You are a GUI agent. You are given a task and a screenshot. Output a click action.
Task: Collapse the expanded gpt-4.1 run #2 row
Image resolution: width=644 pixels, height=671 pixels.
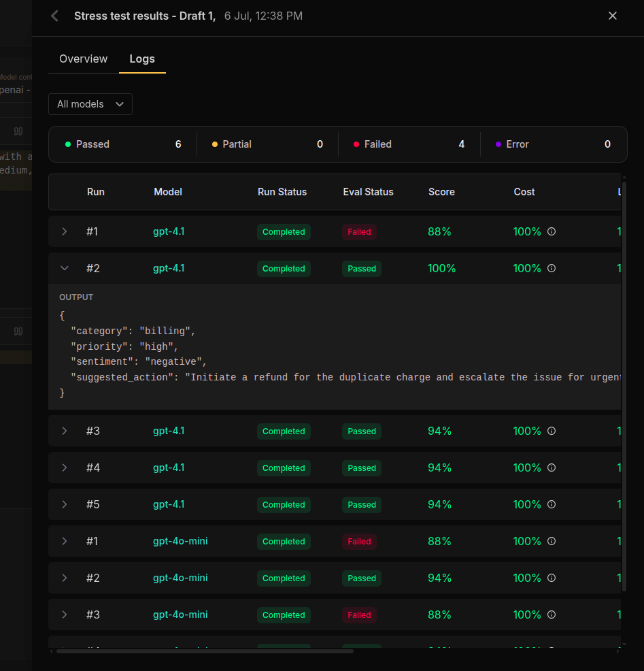coord(65,268)
